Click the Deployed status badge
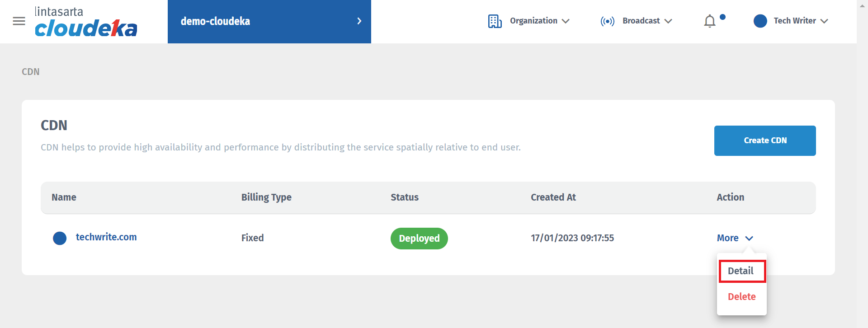This screenshot has height=328, width=868. point(419,239)
